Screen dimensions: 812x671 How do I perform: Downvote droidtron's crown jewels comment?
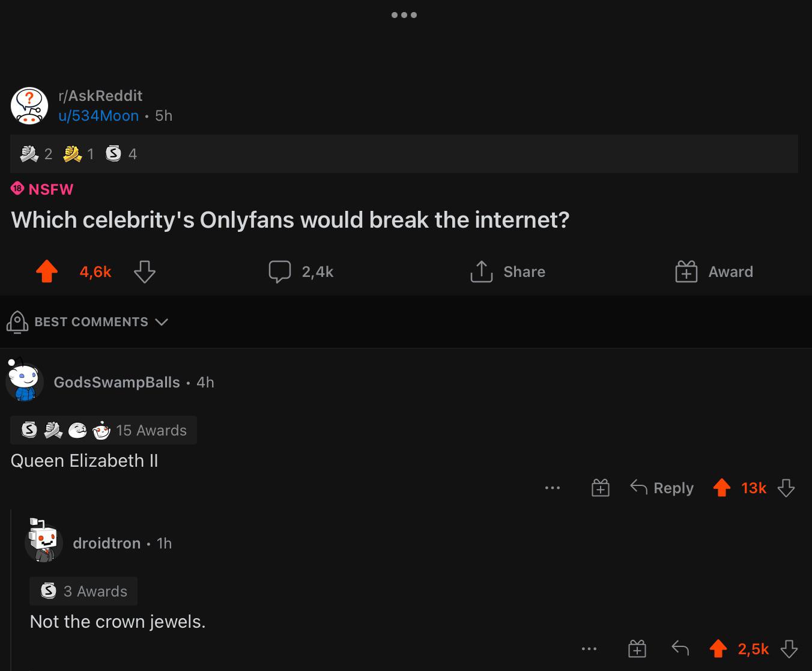pyautogui.click(x=789, y=649)
